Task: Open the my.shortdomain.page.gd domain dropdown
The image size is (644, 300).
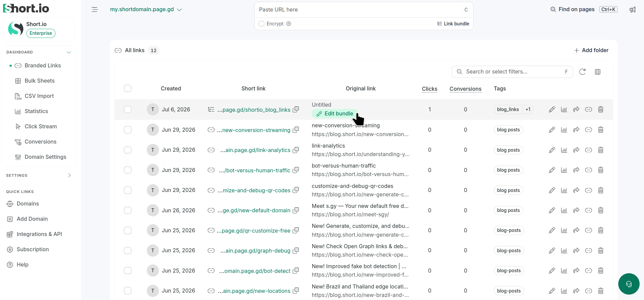Action: pos(146,9)
